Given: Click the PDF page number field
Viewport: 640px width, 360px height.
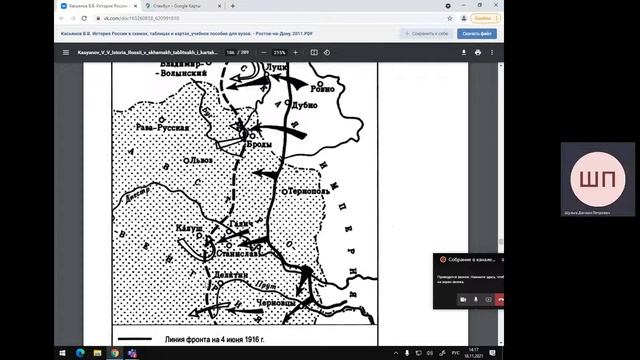Looking at the screenshot, I should (231, 53).
